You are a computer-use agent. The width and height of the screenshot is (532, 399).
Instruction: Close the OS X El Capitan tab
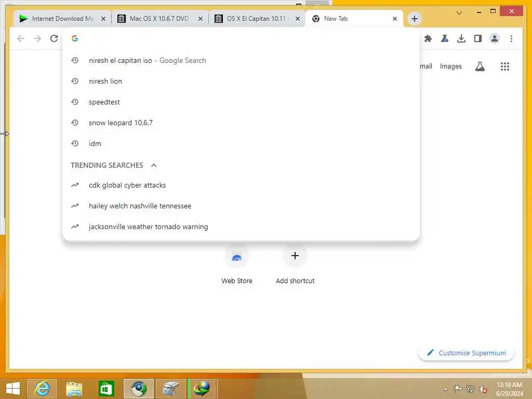(298, 19)
